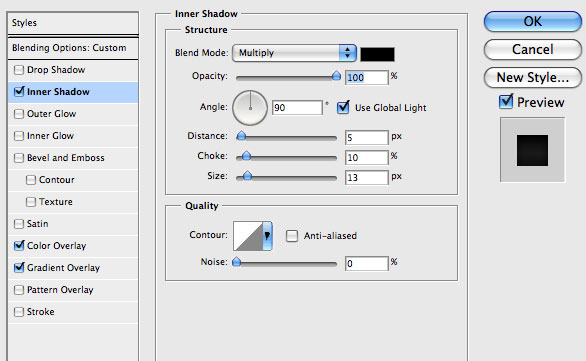
Task: Open the Satin settings row
Action: pos(73,224)
